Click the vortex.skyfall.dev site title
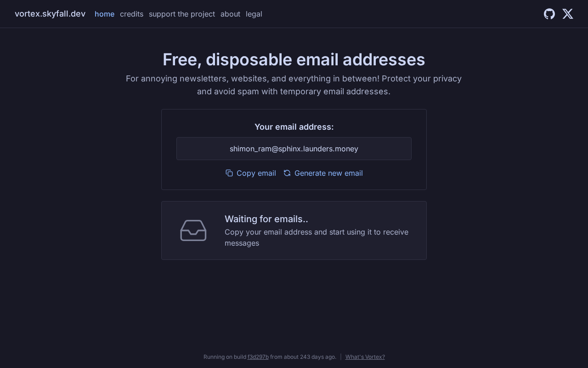This screenshot has height=368, width=588. tap(50, 14)
